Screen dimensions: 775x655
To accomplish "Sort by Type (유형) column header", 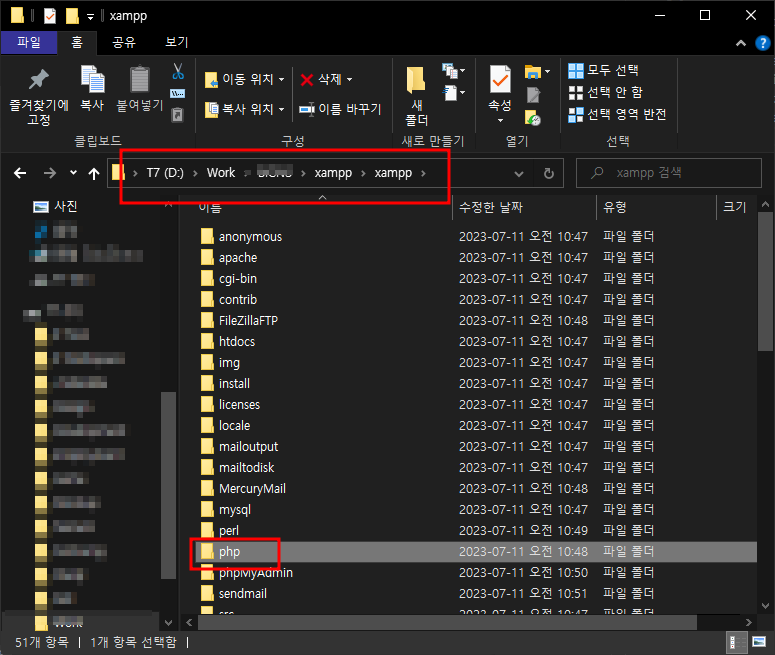I will [656, 207].
